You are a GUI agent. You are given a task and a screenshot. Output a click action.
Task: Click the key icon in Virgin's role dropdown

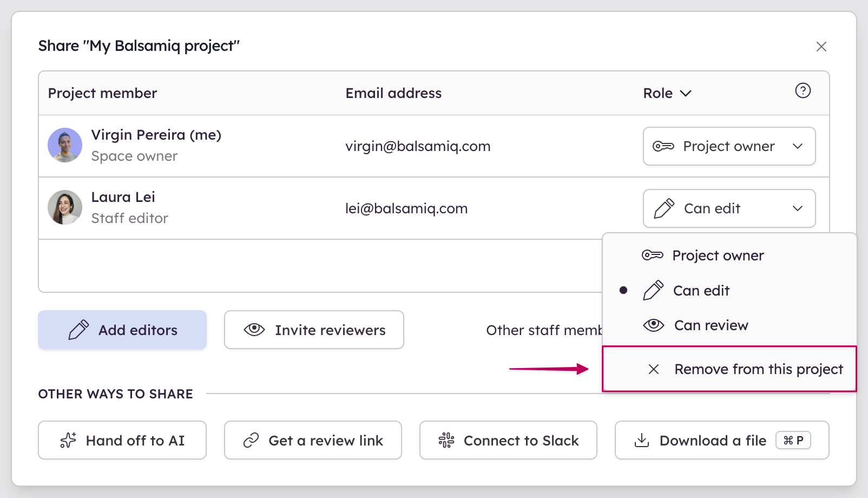click(x=663, y=146)
